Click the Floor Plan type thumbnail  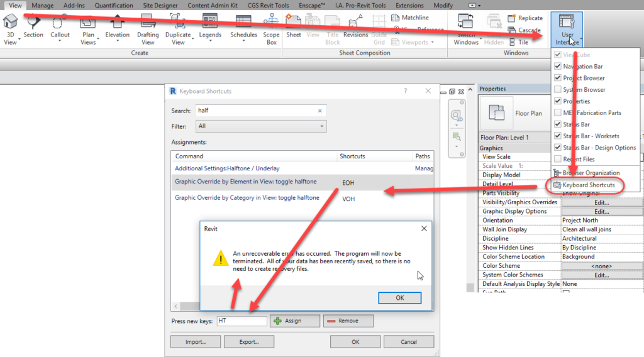[x=496, y=113]
